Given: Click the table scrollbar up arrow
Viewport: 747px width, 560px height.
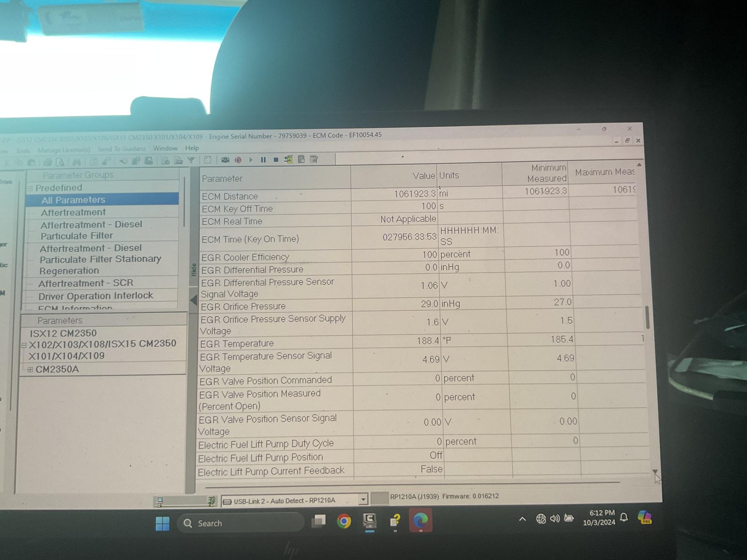Looking at the screenshot, I should 639,165.
